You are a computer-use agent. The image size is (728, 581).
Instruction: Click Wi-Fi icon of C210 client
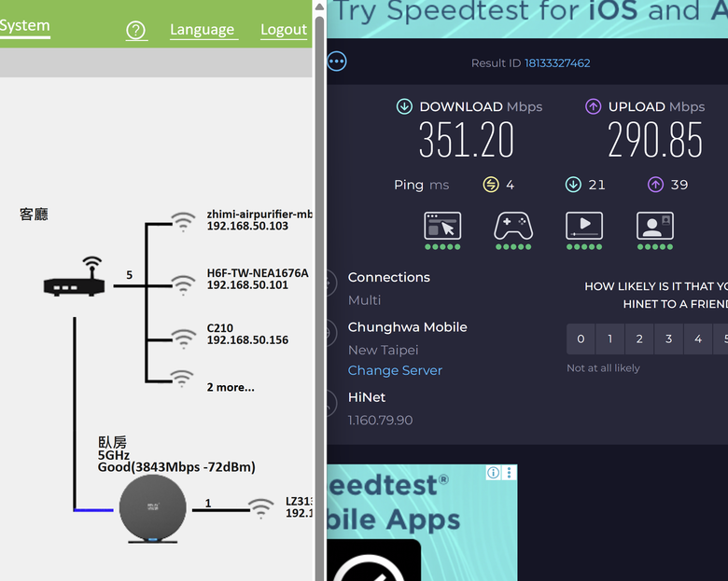click(183, 339)
